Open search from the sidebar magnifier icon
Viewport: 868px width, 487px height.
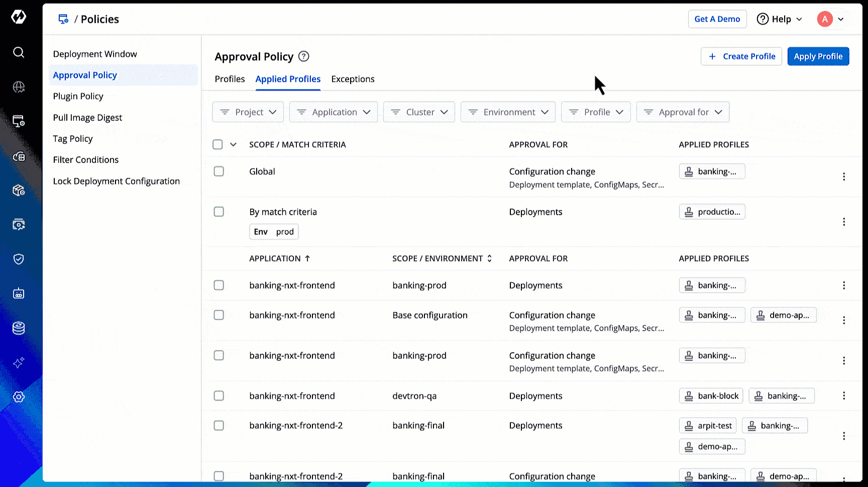coord(19,52)
